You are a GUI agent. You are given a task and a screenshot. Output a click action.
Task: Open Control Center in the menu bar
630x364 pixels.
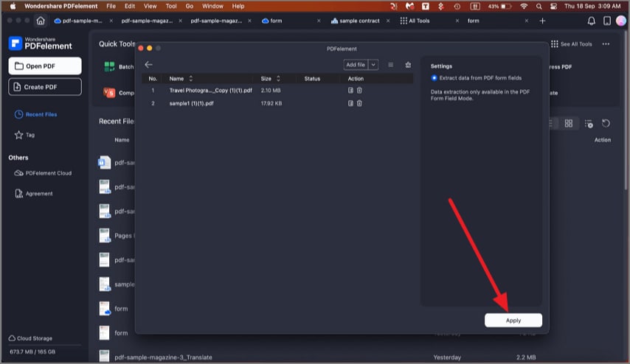pyautogui.click(x=554, y=6)
